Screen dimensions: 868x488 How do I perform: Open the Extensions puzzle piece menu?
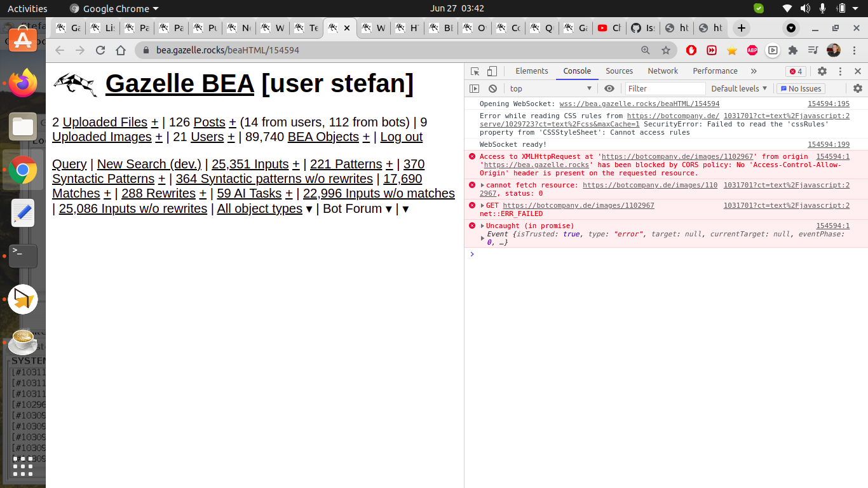coord(793,50)
